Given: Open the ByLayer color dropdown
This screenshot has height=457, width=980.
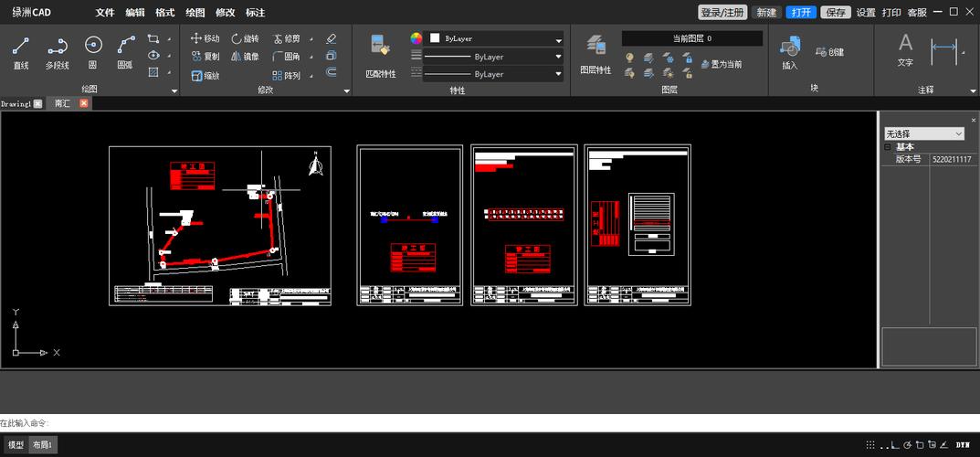Looking at the screenshot, I should (x=558, y=39).
